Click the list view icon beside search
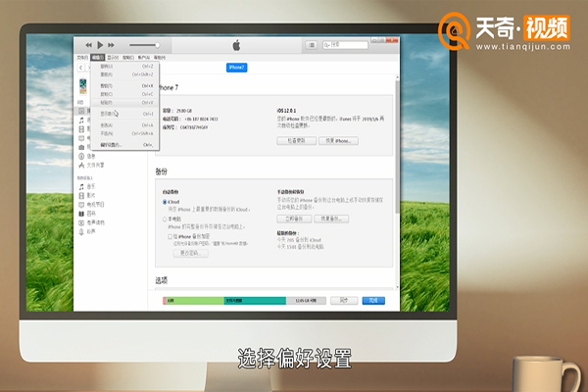The image size is (588, 392). point(312,45)
